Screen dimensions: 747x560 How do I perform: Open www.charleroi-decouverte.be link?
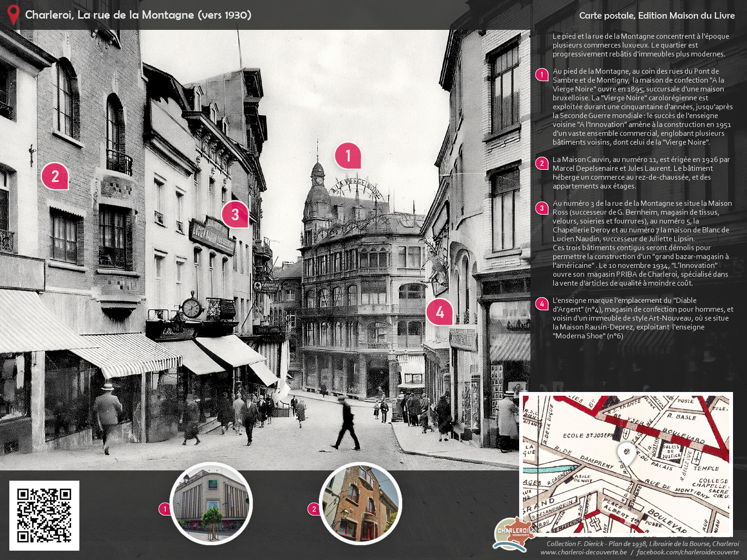pyautogui.click(x=584, y=552)
